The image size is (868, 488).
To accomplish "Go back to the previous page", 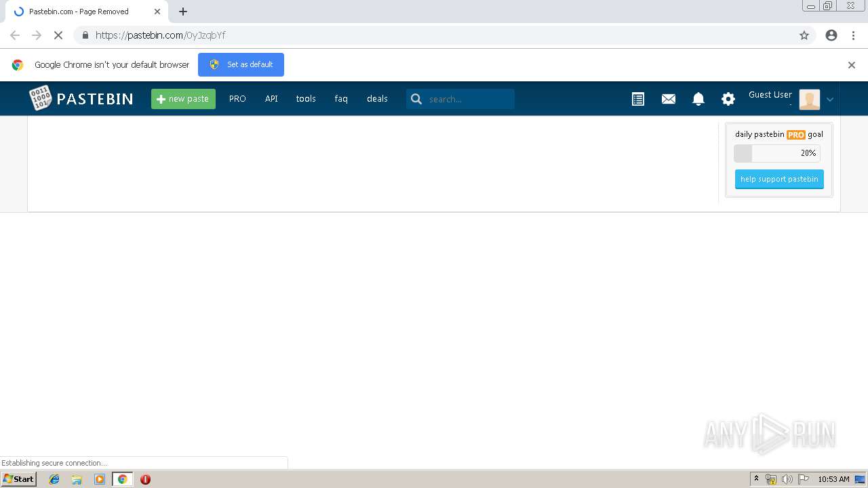I will [x=15, y=35].
